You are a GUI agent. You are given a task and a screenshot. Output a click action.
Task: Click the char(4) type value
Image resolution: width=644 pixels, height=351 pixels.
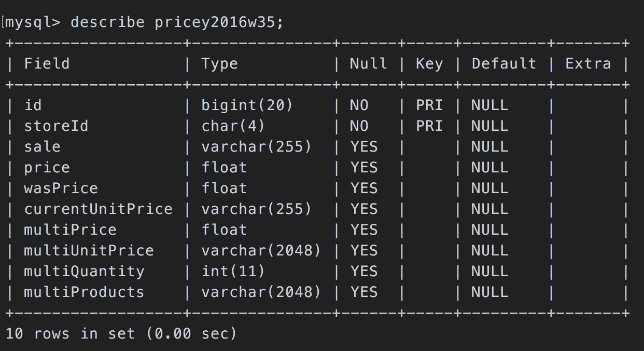pos(233,126)
